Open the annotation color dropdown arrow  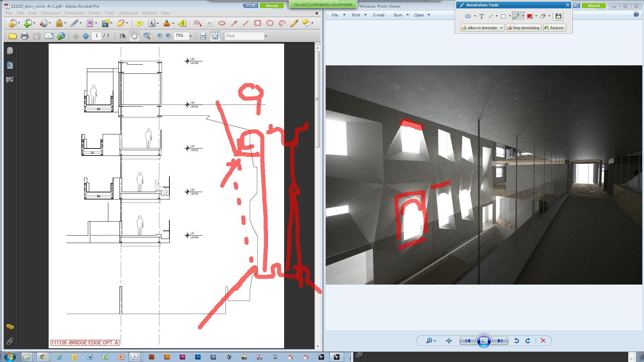(x=536, y=16)
